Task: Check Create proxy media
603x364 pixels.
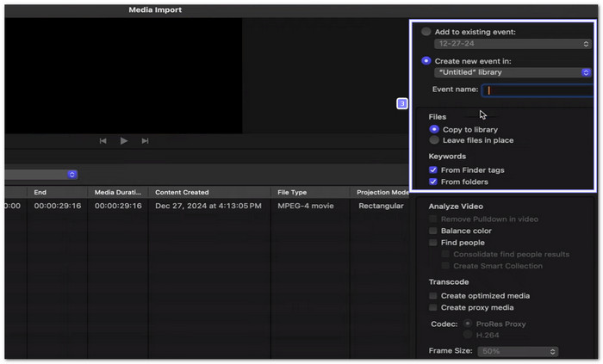Action: click(x=433, y=307)
